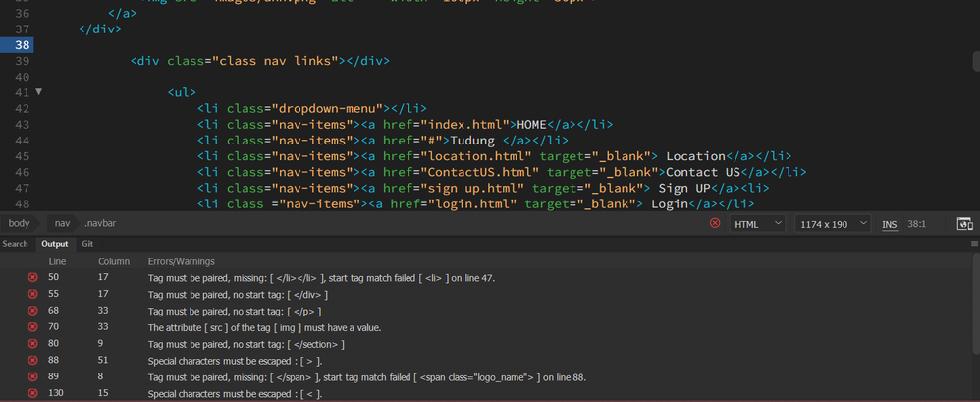Select .navbar in tag selector
The height and width of the screenshot is (402, 980).
tap(100, 222)
